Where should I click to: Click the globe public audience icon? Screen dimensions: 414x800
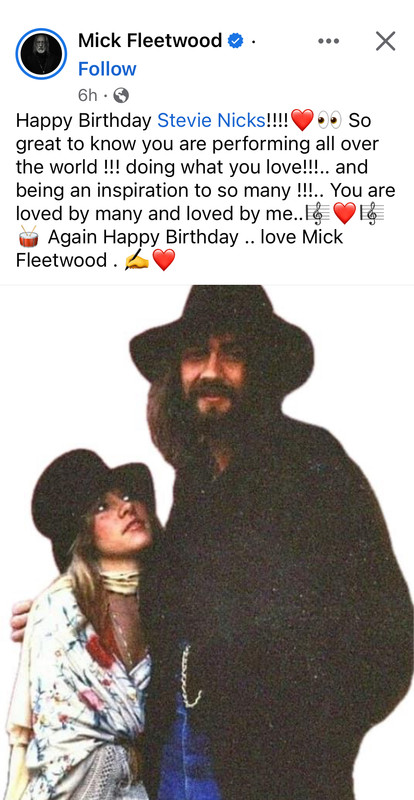point(120,95)
